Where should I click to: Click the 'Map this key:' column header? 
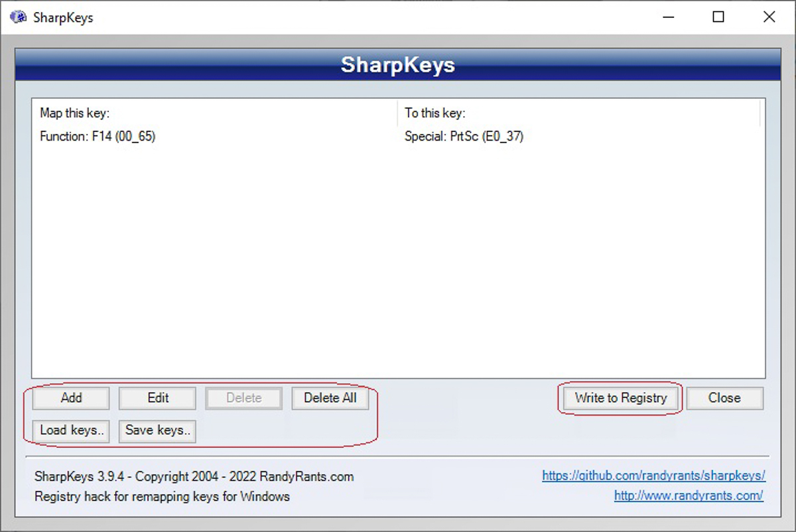[74, 113]
